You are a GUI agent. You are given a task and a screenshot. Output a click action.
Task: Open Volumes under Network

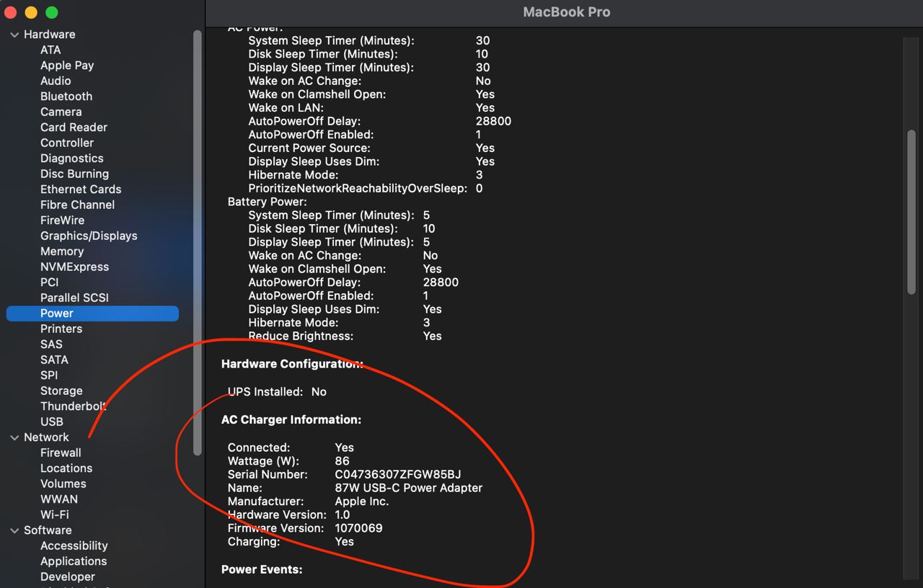(63, 484)
